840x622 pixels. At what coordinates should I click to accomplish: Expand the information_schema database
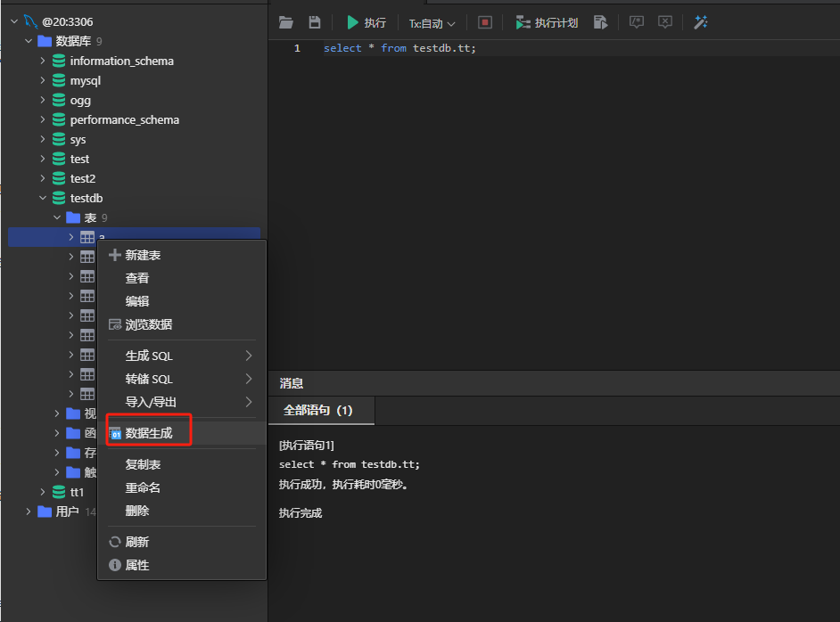pyautogui.click(x=43, y=61)
